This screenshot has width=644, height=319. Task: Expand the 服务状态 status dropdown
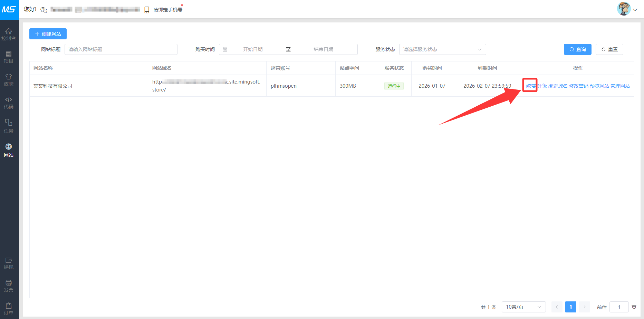pyautogui.click(x=442, y=49)
